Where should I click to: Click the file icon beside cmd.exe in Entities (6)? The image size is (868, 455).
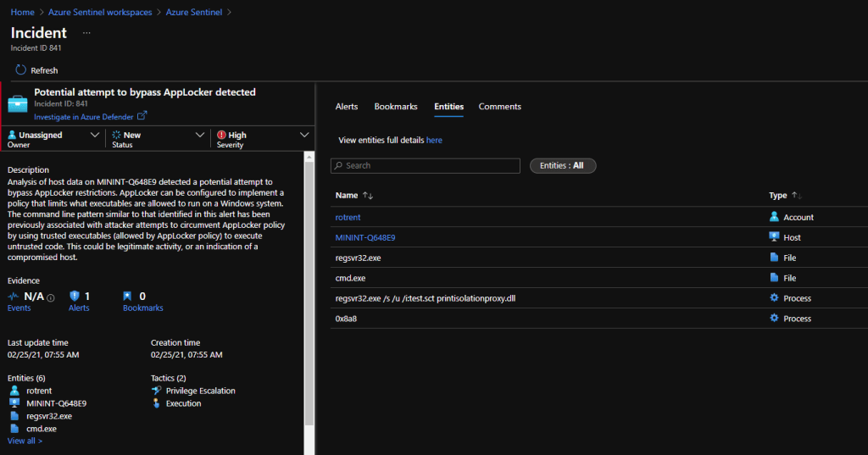(14, 429)
